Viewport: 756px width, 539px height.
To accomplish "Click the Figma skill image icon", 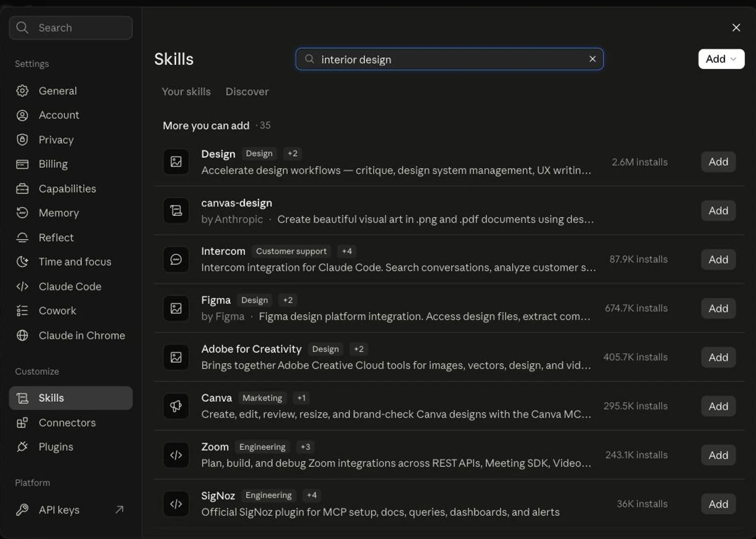I will pos(176,308).
